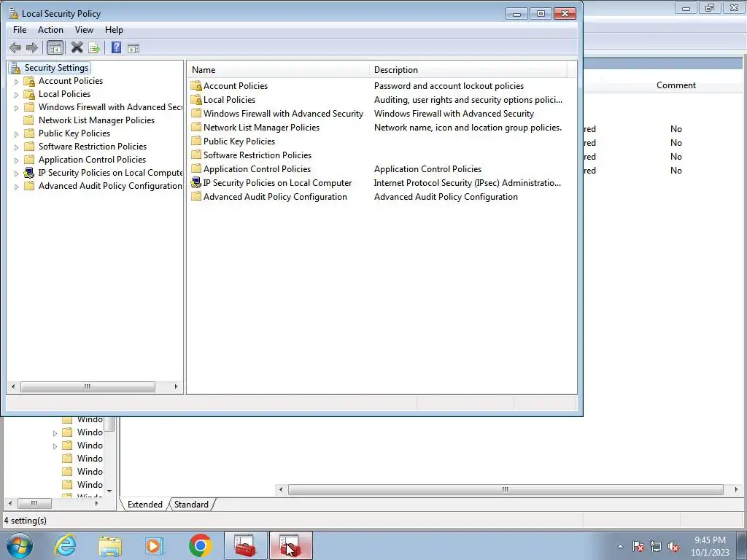Open Google Chrome from the taskbar

tap(200, 545)
